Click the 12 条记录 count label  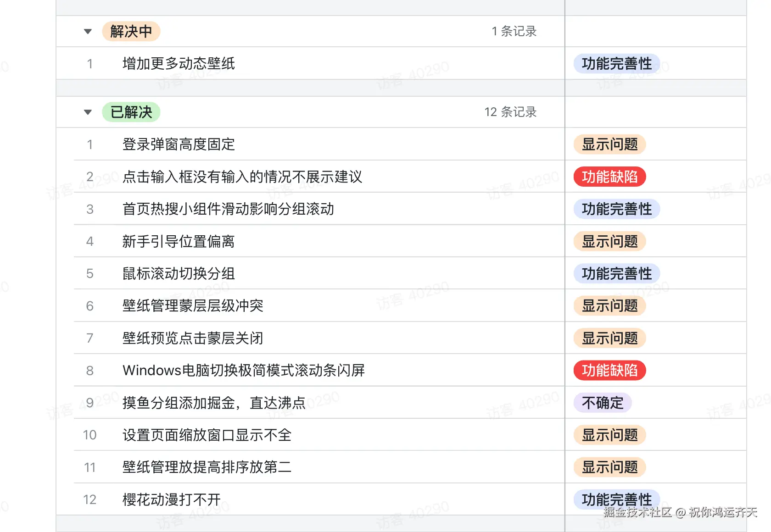511,112
